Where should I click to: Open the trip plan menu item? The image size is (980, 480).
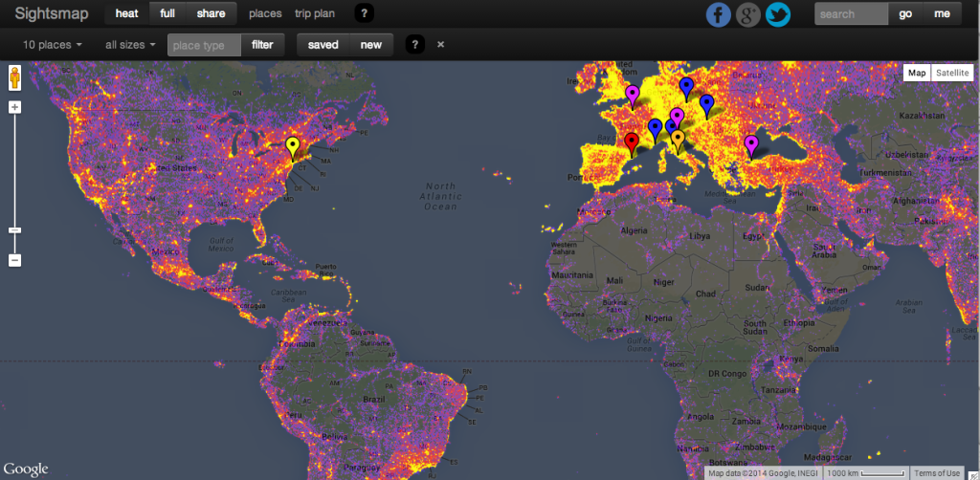pyautogui.click(x=314, y=13)
